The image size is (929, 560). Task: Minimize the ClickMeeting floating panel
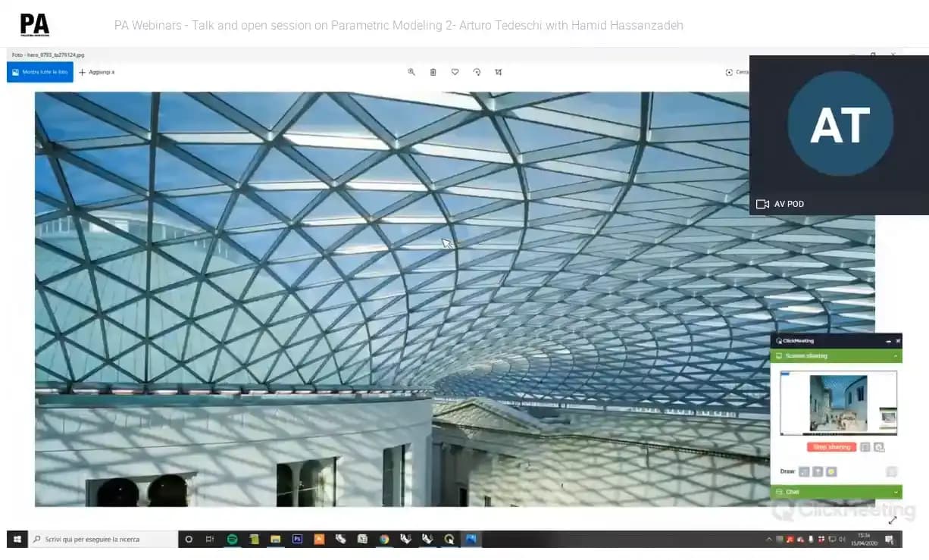888,341
